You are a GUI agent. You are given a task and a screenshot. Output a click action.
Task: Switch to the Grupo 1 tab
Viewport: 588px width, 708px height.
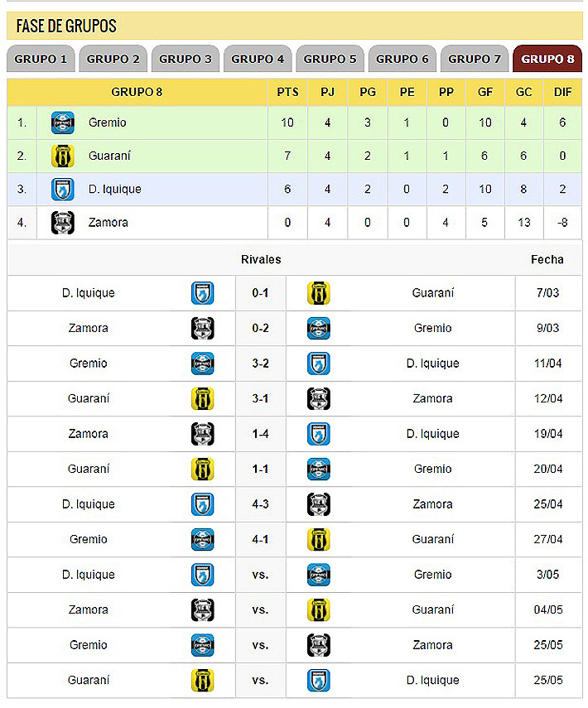(x=41, y=59)
